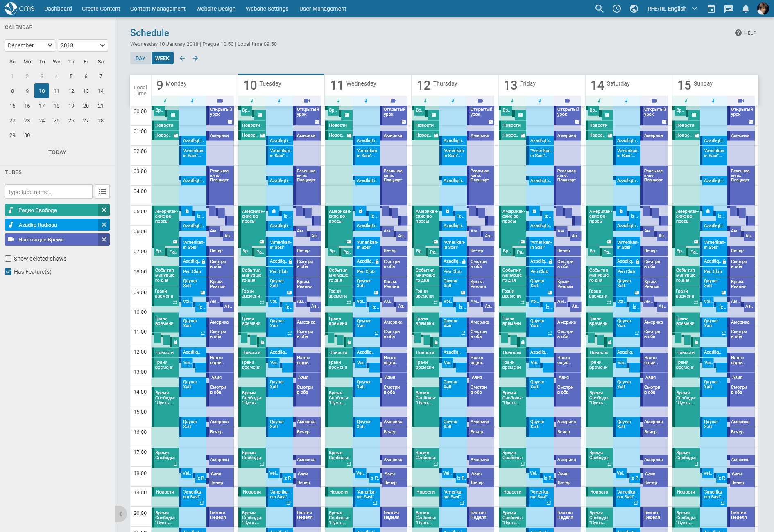Switch to WEEK view
The height and width of the screenshot is (532, 774).
(162, 58)
